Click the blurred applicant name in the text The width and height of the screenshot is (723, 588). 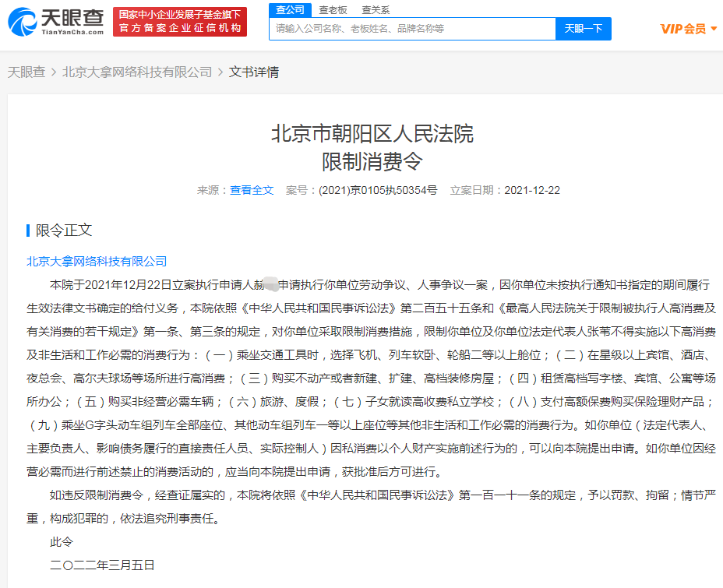270,283
